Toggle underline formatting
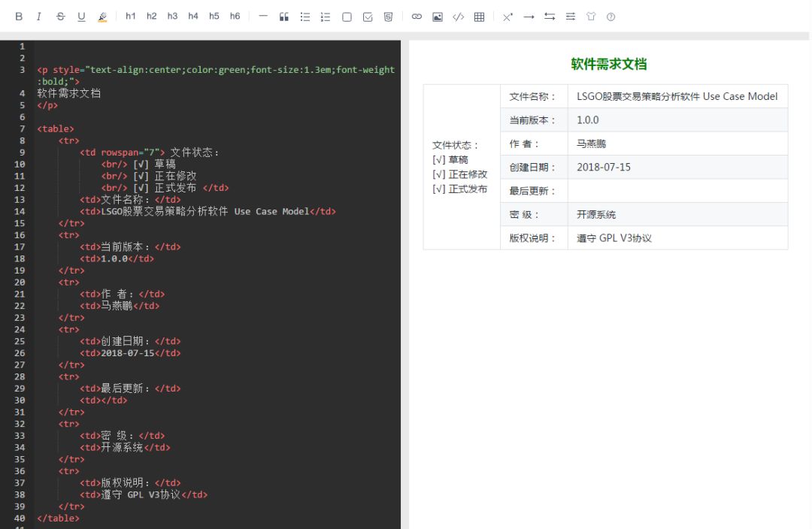 pyautogui.click(x=80, y=16)
